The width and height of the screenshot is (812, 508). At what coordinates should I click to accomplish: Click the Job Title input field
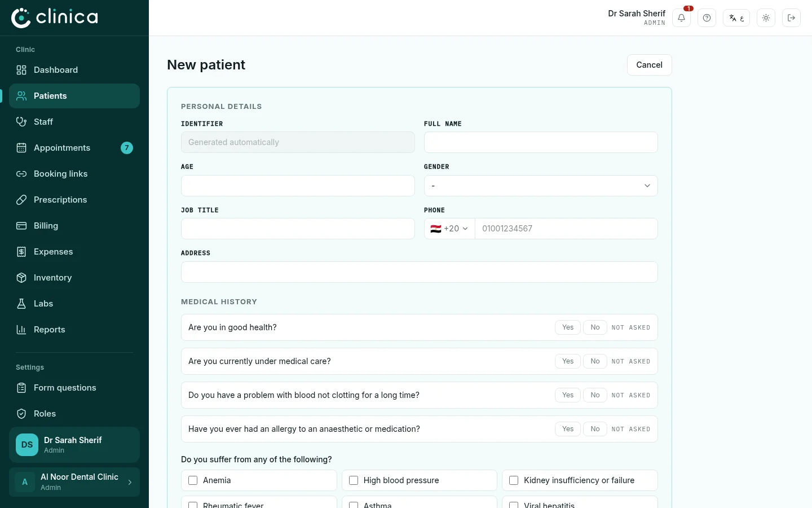[298, 229]
